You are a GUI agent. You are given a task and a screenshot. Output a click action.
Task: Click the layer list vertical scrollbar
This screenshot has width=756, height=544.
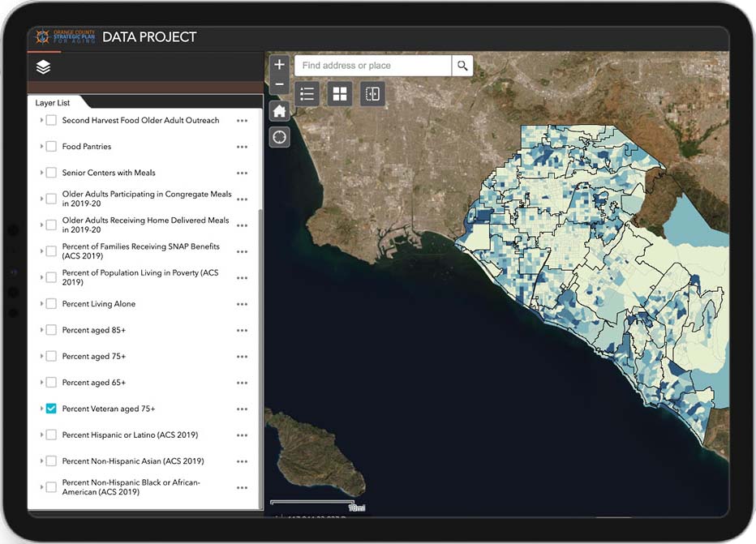pyautogui.click(x=260, y=357)
